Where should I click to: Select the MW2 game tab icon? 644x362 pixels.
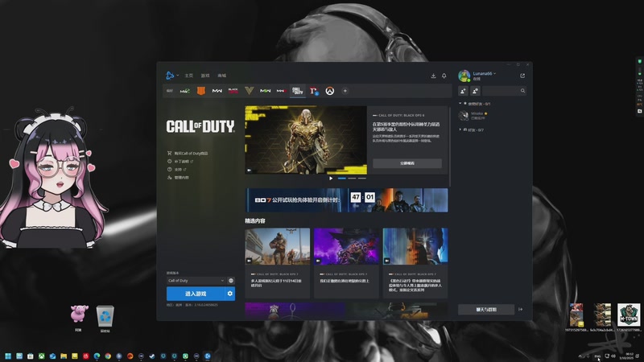click(185, 91)
